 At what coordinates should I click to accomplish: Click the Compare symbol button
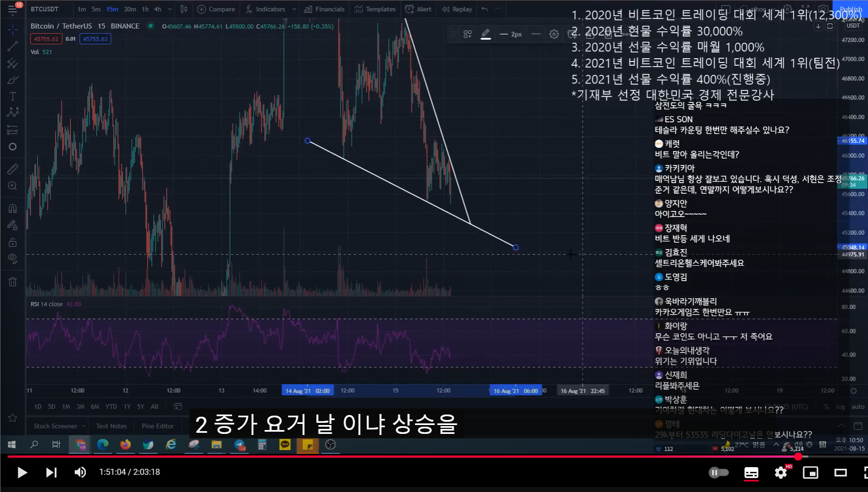[x=216, y=9]
